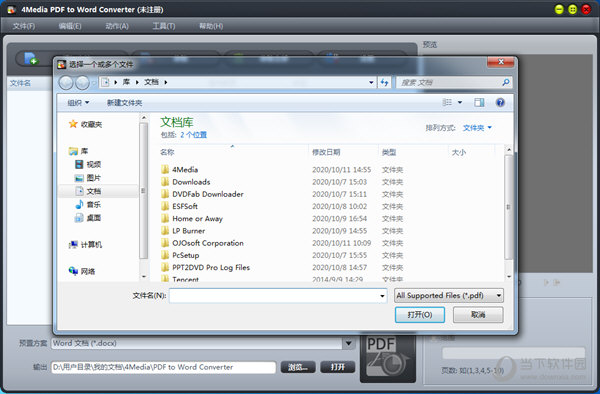
Task: Expand the view options dropdown arrow
Action: [x=460, y=103]
